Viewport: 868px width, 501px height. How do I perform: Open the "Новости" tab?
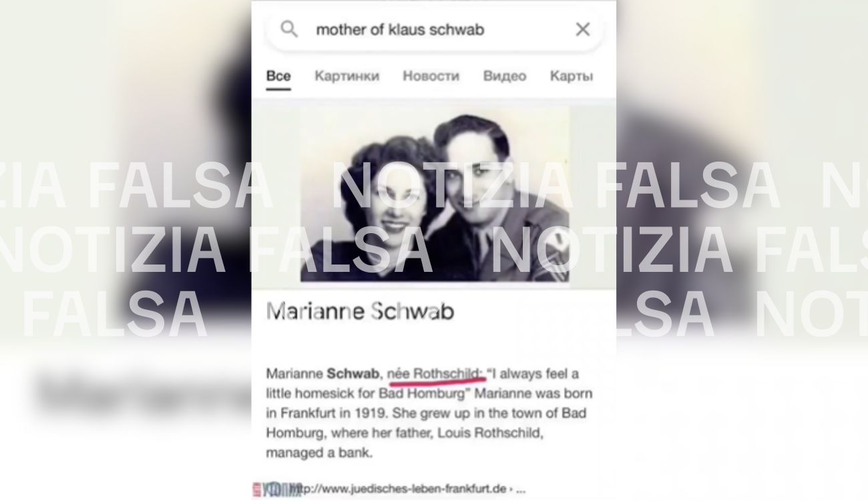[431, 76]
